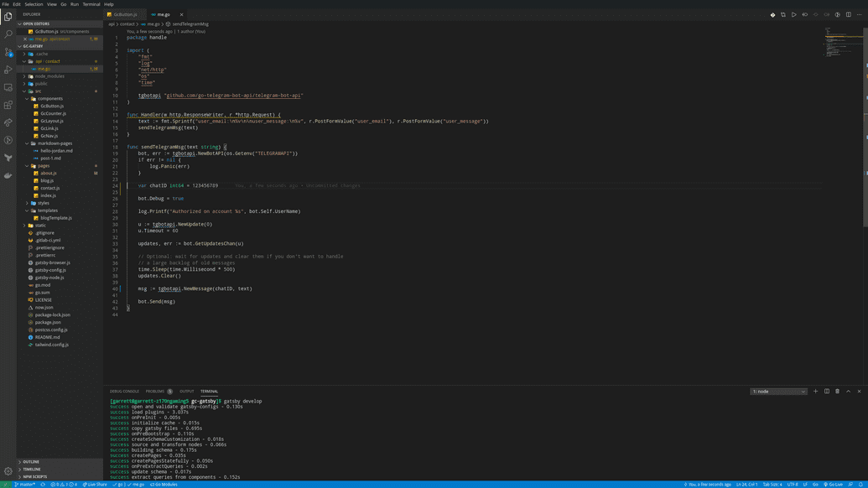Open the Docker whale icon in activity bar
The width and height of the screenshot is (868, 488).
(8, 175)
